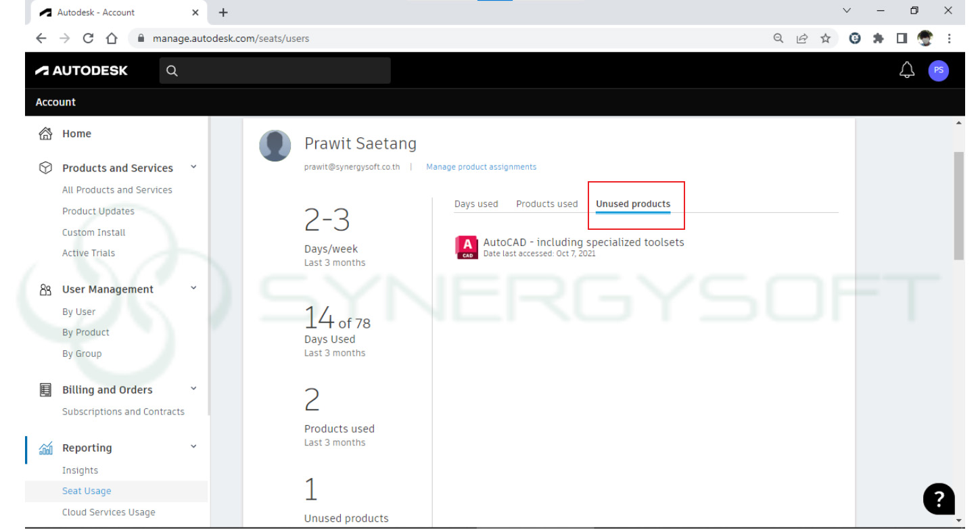Open the Manage product assignments link

481,166
